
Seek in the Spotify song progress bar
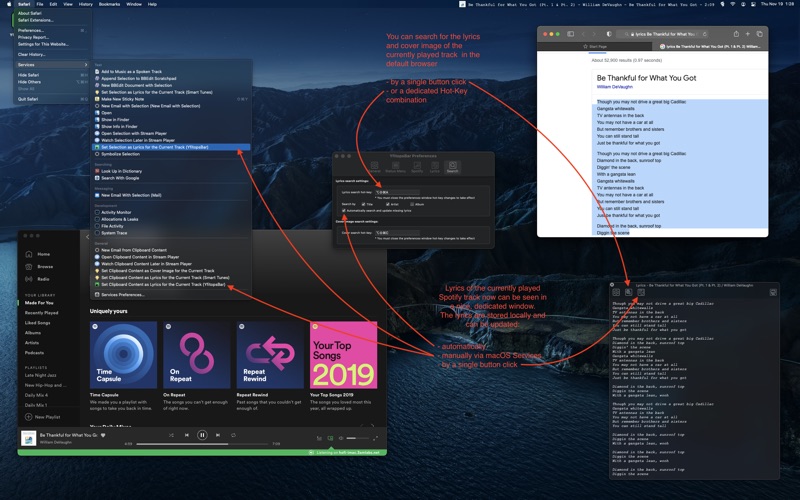click(202, 444)
